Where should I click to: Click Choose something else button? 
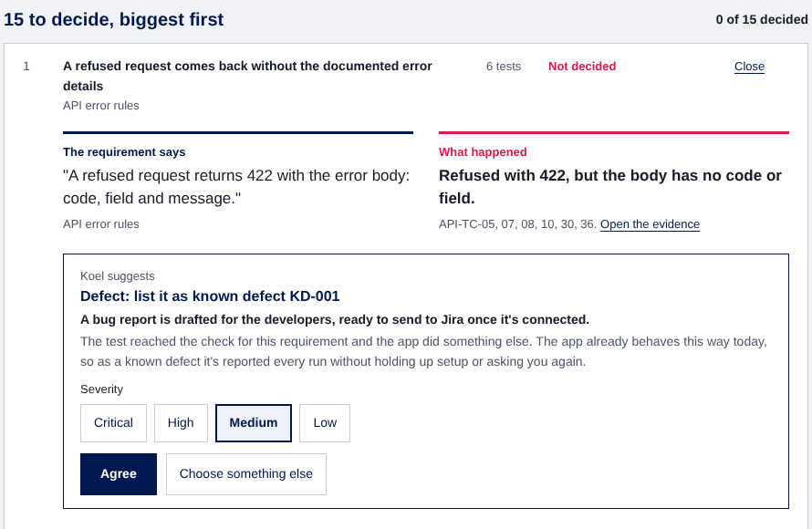(x=246, y=474)
